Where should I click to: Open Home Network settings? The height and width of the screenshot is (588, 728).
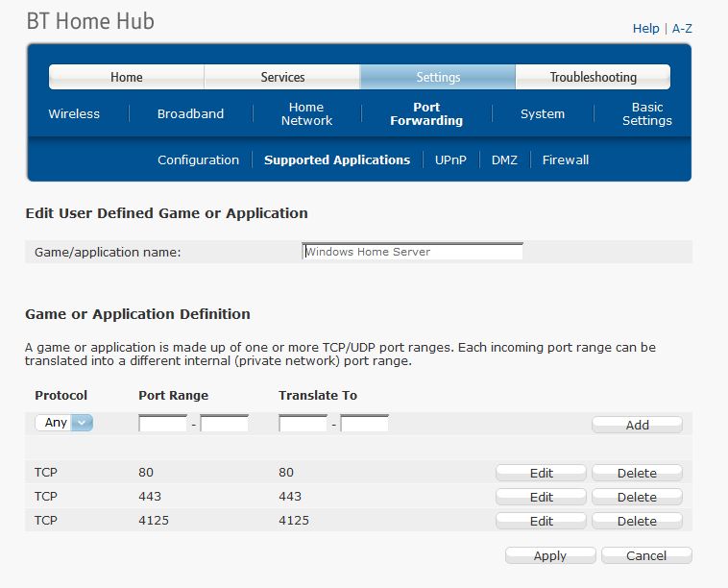point(306,113)
